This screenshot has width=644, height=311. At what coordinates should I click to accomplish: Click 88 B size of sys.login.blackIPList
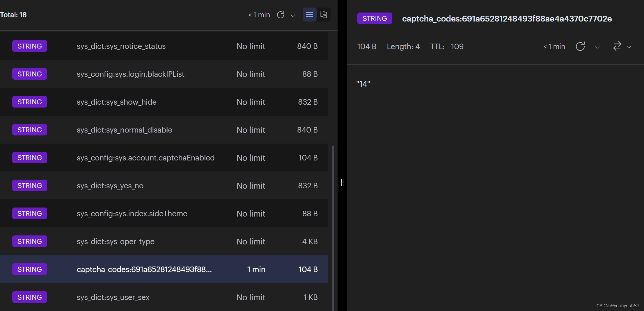click(310, 74)
